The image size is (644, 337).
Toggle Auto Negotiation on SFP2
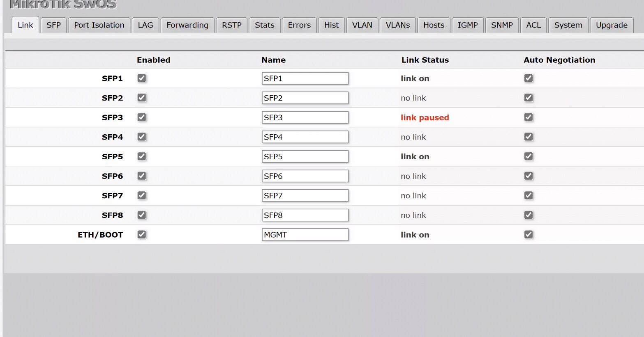529,98
